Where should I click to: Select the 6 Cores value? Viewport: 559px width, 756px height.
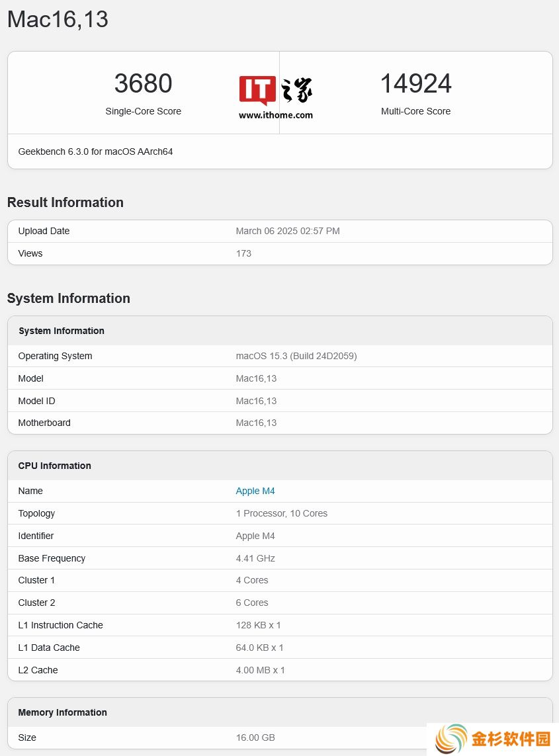(252, 603)
